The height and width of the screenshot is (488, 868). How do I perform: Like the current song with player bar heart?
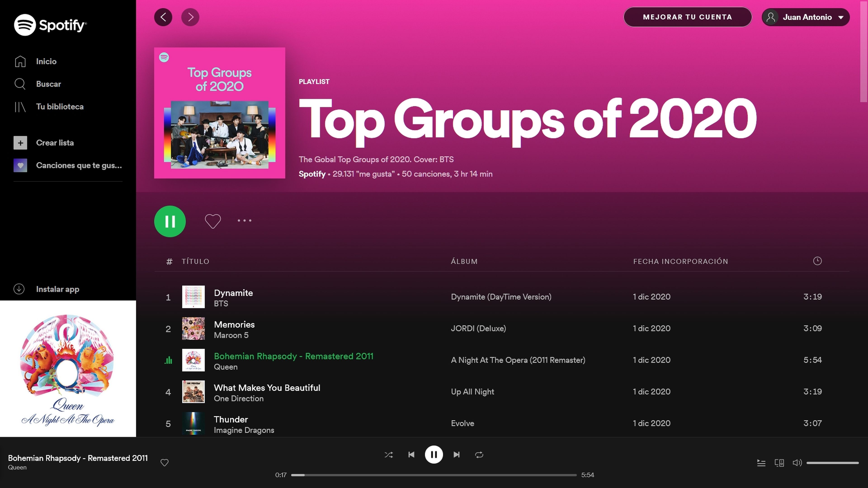click(164, 463)
